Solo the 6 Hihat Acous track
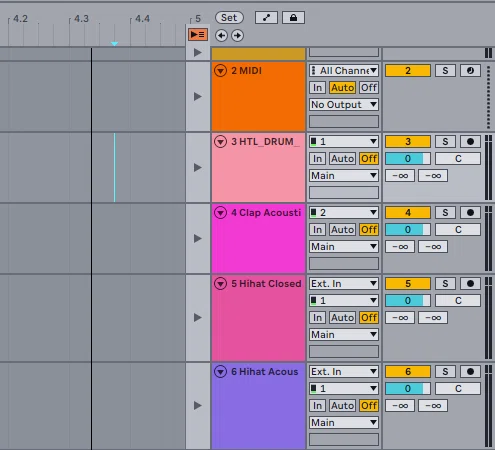The width and height of the screenshot is (495, 450). (445, 371)
